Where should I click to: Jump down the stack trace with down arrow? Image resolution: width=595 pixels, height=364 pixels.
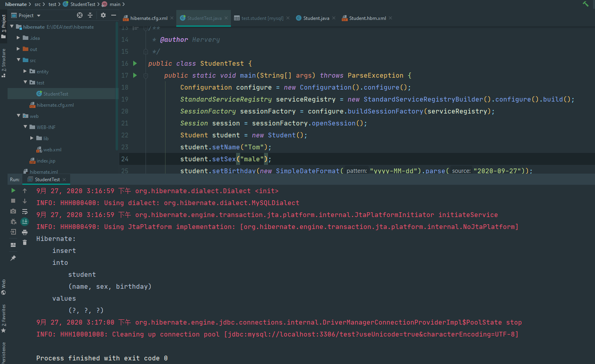[x=25, y=201]
